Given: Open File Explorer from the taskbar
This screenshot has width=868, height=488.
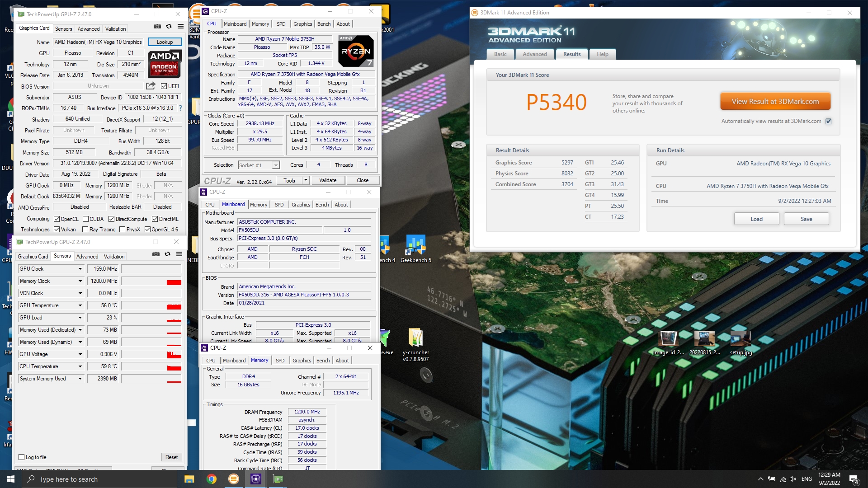Looking at the screenshot, I should 189,479.
